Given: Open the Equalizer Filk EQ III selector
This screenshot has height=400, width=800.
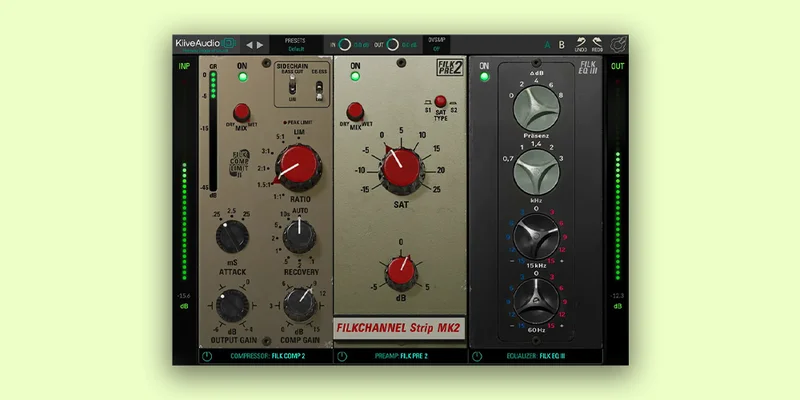Looking at the screenshot, I should point(536,356).
